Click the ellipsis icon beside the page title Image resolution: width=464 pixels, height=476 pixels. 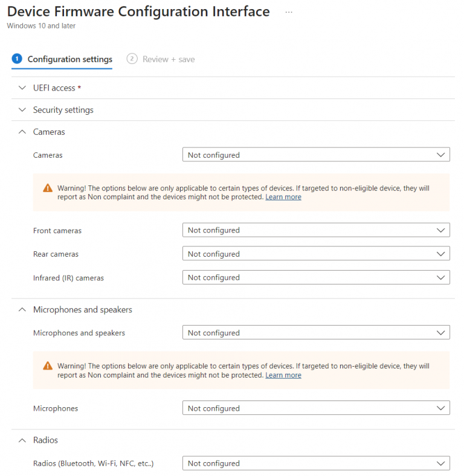[289, 12]
